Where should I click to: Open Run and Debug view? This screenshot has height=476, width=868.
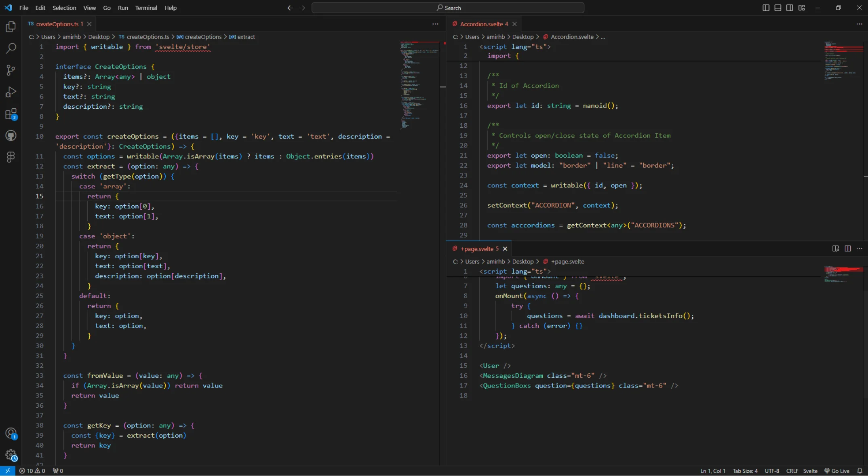pos(11,92)
